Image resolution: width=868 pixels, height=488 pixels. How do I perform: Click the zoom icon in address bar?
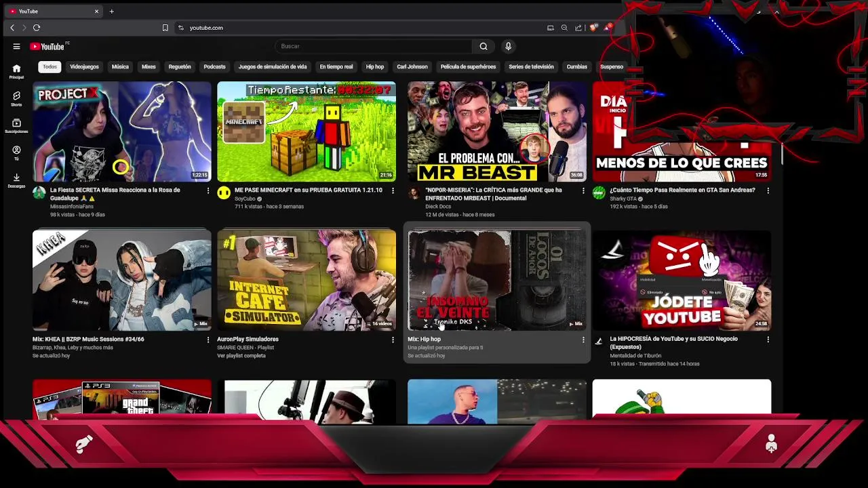tap(564, 28)
